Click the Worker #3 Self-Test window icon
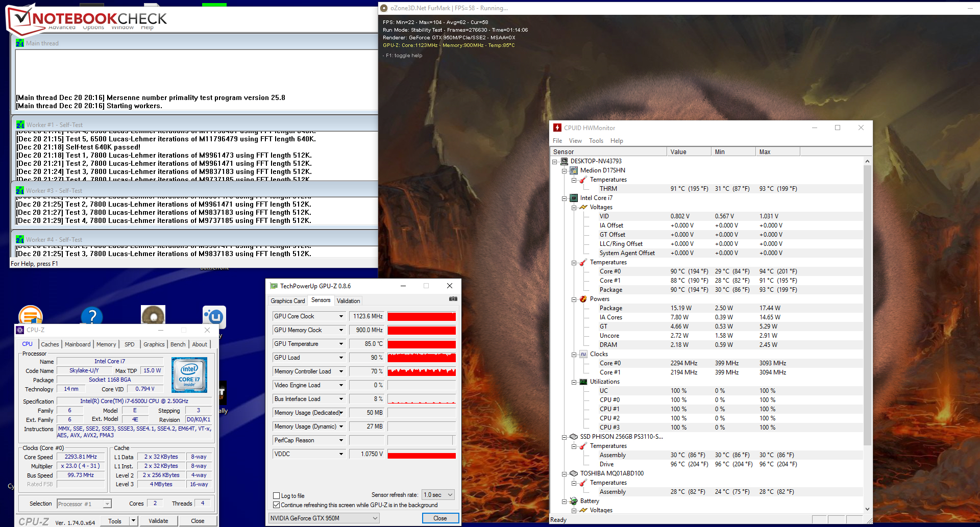980x527 pixels. [20, 190]
